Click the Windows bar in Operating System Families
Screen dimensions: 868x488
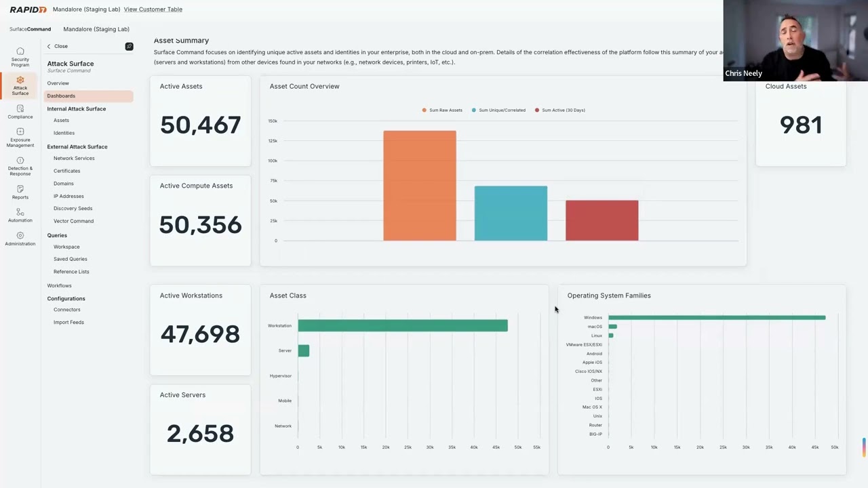(x=717, y=317)
